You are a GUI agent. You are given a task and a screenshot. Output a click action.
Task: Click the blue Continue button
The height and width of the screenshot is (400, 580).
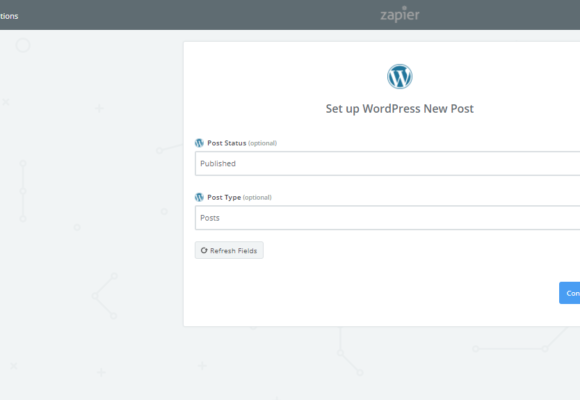[x=570, y=293]
